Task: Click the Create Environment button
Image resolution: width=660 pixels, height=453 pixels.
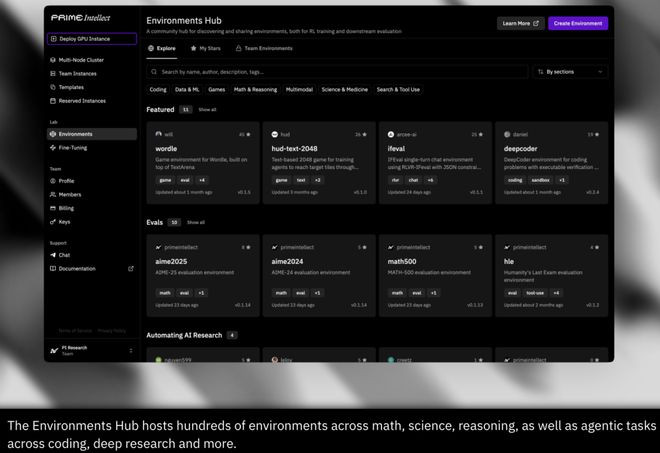Action: [x=577, y=23]
